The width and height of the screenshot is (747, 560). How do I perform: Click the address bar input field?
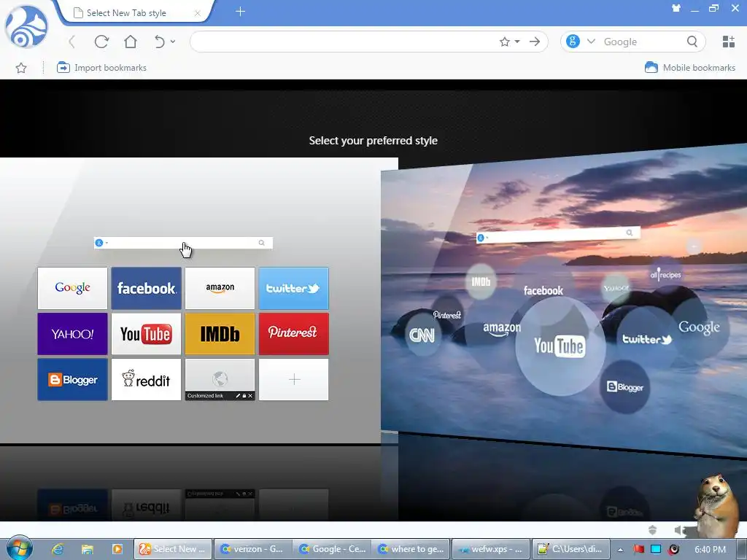344,42
